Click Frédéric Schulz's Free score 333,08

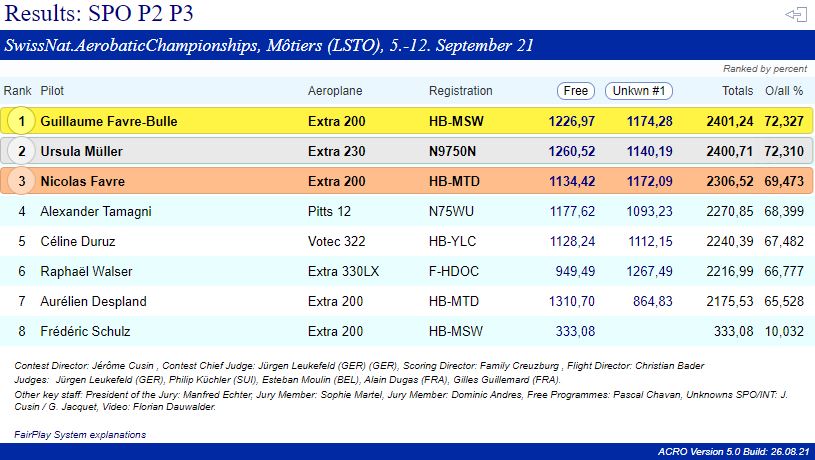(x=575, y=332)
